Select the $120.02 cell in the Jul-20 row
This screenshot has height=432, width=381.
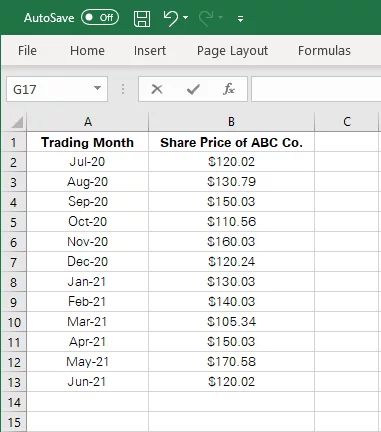coord(231,162)
